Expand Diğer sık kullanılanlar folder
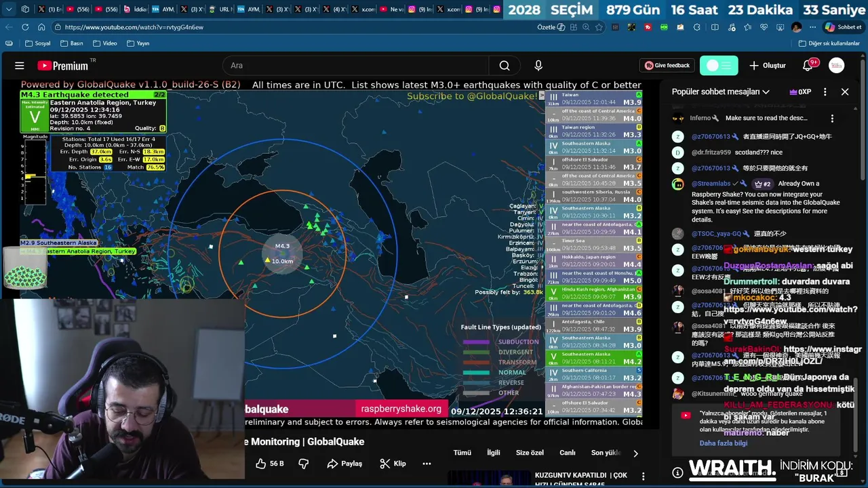The height and width of the screenshot is (488, 868). click(829, 43)
